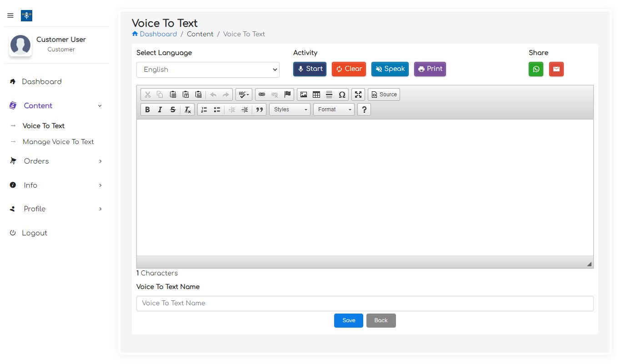Toggle strikethrough formatting in editor

(x=173, y=110)
